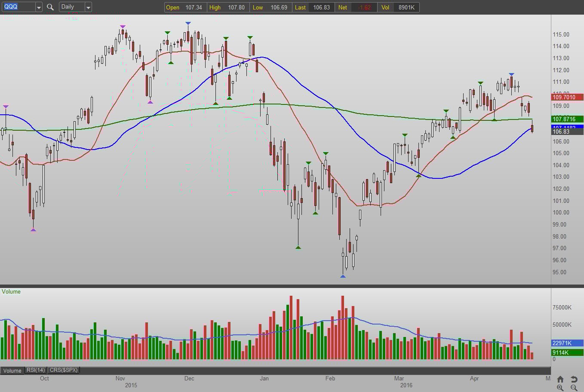
Task: Click the red 109.7010 moving average price label
Action: [567, 97]
